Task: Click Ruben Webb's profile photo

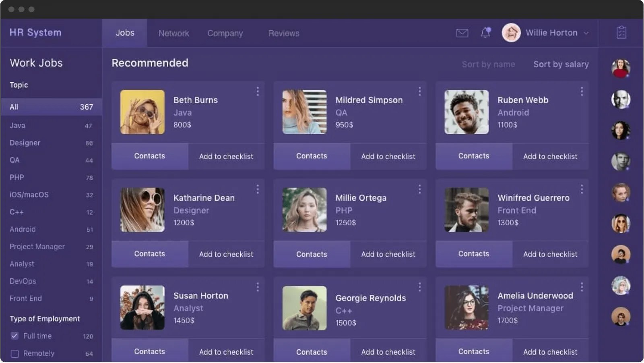Action: point(466,112)
